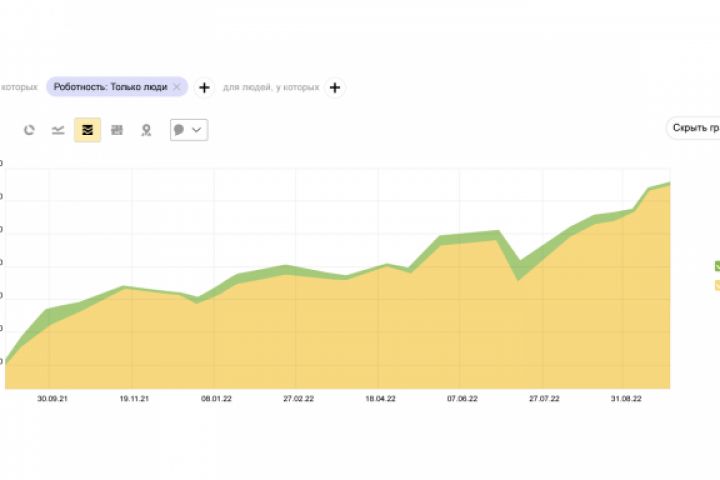The width and height of the screenshot is (720, 480).
Task: Click the 30.09.21 date label
Action: click(52, 398)
